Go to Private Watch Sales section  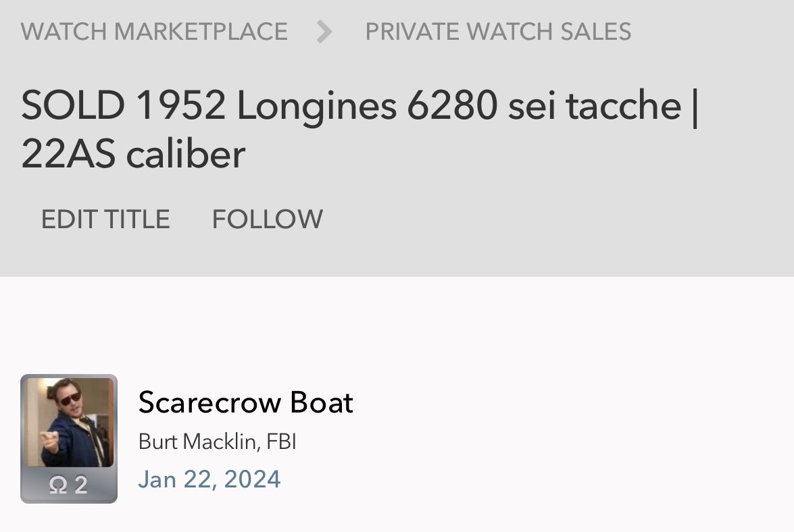click(498, 32)
